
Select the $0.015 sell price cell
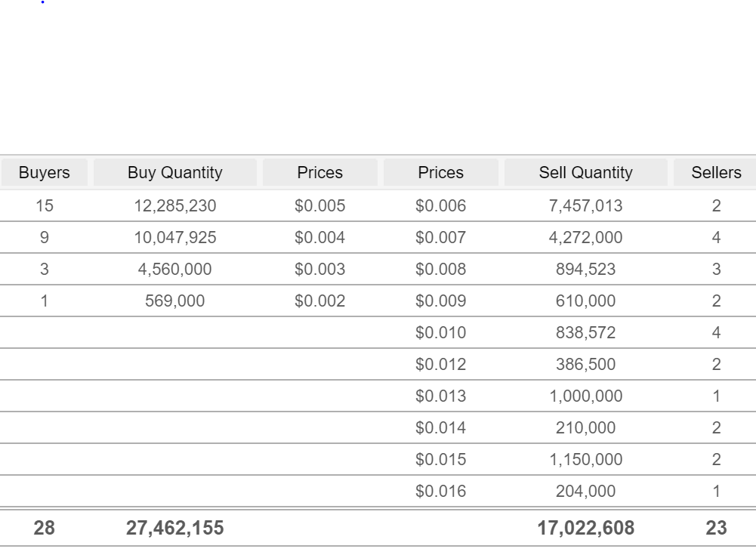click(440, 460)
